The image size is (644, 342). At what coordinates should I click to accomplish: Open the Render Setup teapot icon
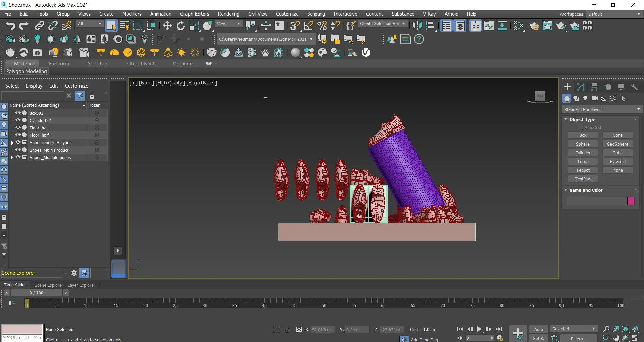coord(534,25)
